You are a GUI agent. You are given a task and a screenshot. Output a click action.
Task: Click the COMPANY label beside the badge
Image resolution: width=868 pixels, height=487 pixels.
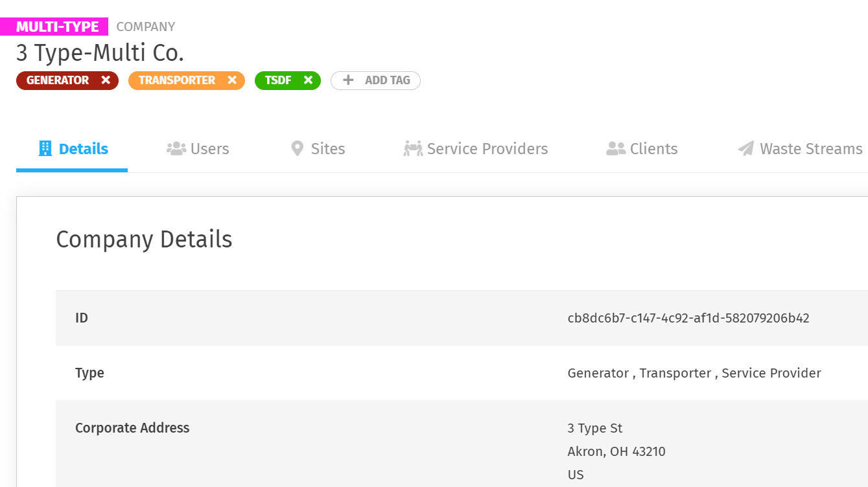[146, 27]
